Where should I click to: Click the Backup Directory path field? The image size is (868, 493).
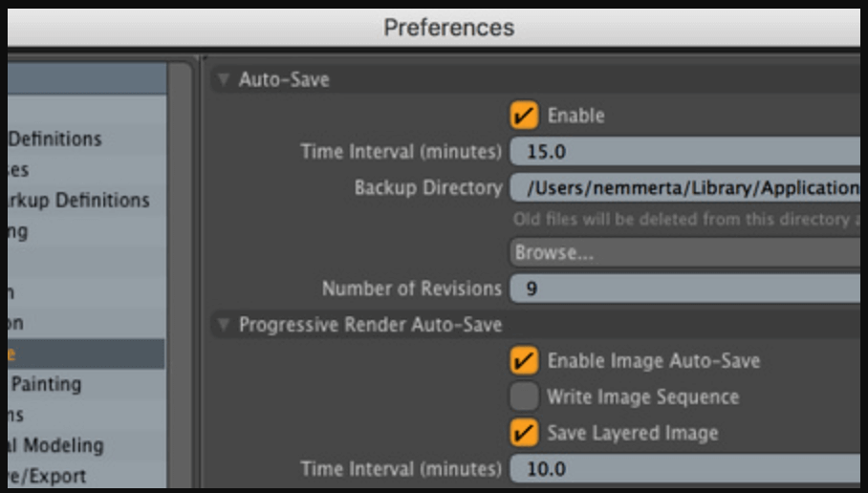coord(684,188)
